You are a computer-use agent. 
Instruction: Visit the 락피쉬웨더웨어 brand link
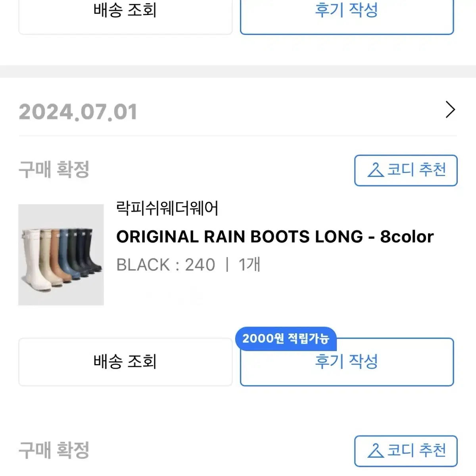click(x=167, y=208)
